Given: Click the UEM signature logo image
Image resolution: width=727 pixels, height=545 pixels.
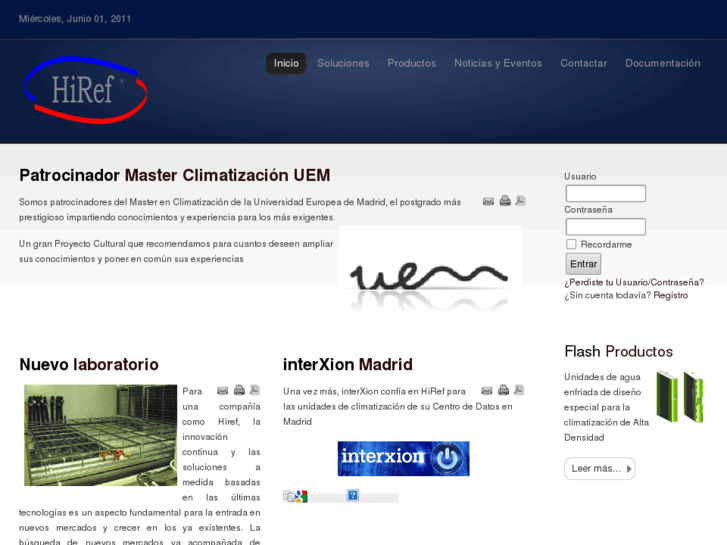Looking at the screenshot, I should pos(430,271).
